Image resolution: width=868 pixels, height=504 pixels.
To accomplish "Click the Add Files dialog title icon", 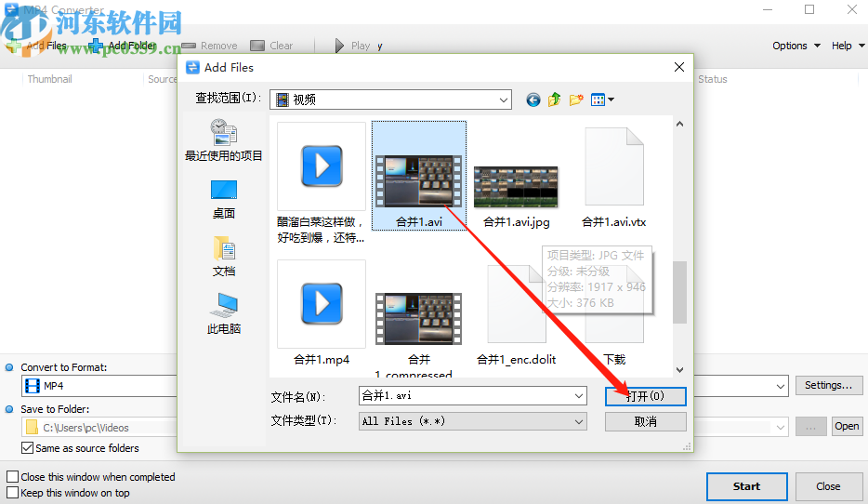I will tap(192, 68).
